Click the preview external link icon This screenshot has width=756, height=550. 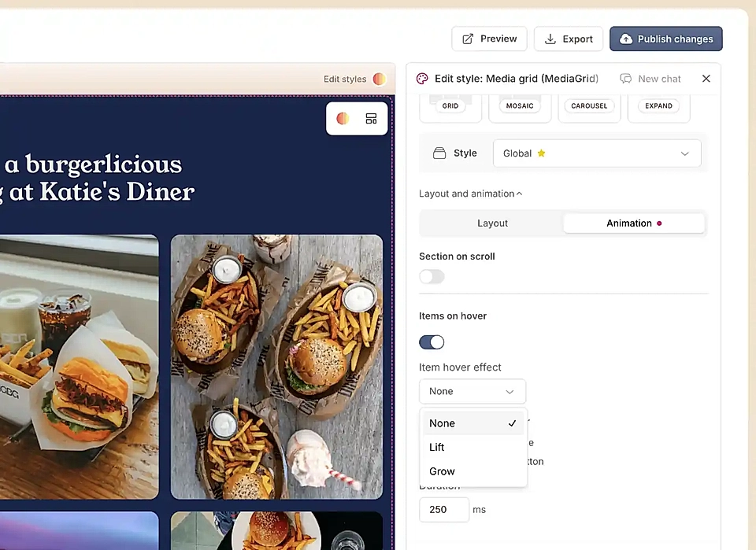(468, 39)
